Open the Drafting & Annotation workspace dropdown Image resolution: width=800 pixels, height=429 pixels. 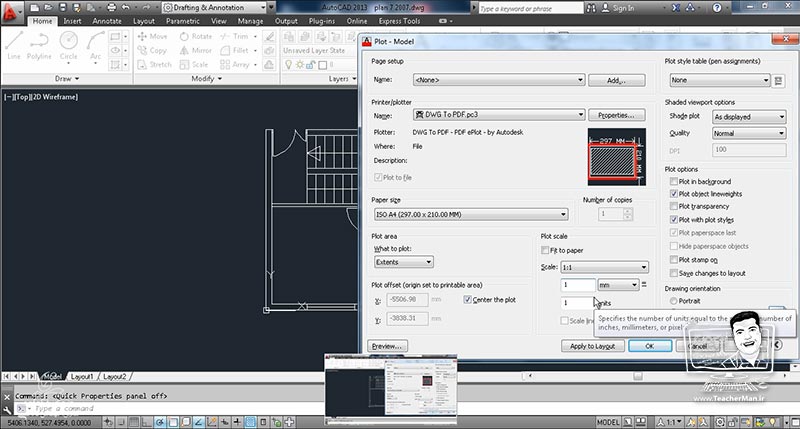[x=214, y=8]
